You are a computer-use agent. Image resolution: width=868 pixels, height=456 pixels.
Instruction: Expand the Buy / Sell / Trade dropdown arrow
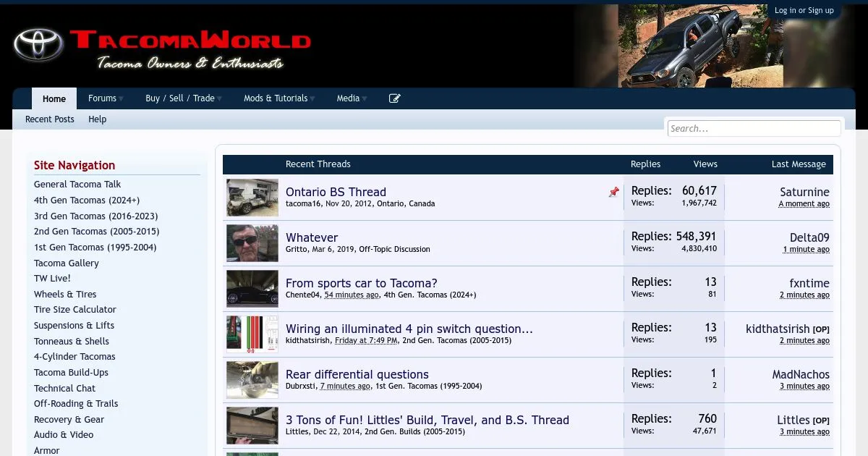[x=219, y=99]
